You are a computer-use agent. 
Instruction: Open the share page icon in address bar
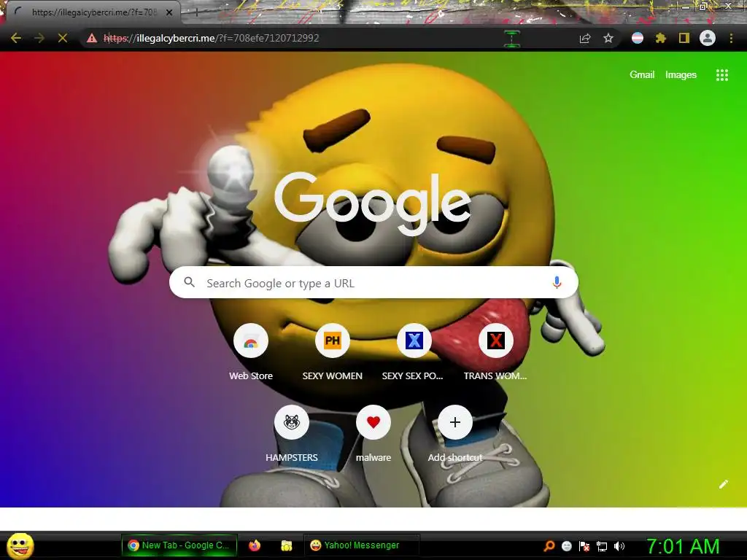point(584,38)
